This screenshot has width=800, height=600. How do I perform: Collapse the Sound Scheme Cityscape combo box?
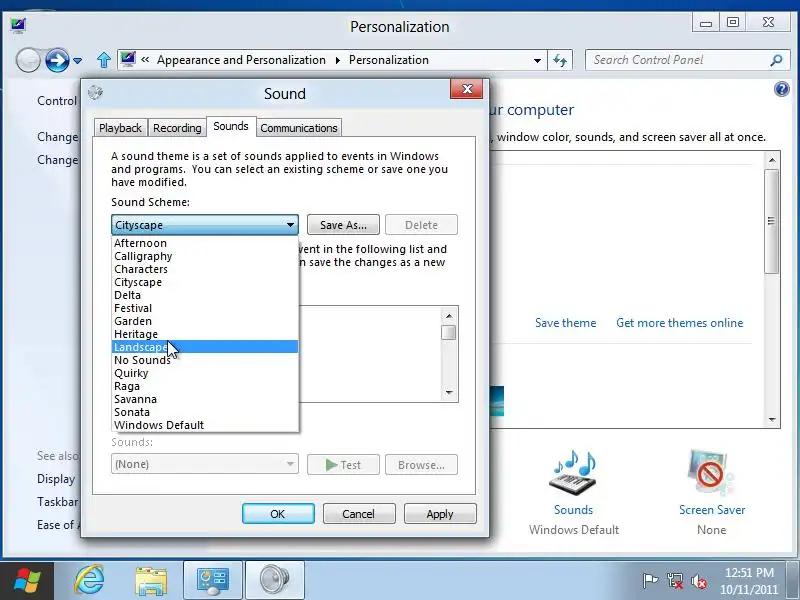pyautogui.click(x=205, y=225)
